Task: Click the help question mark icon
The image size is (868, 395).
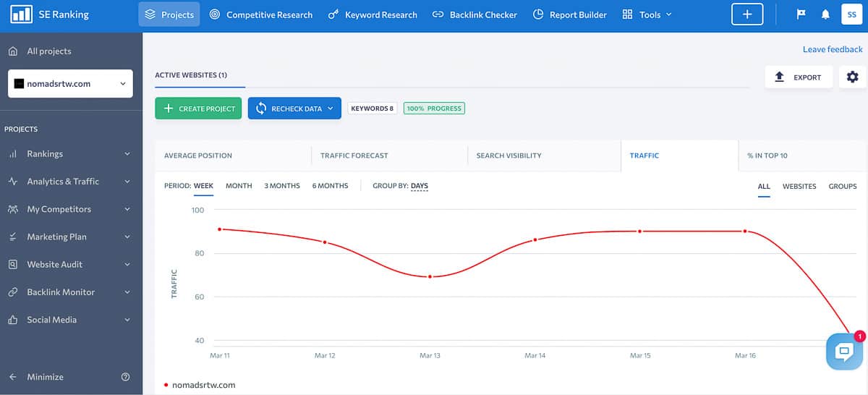Action: tap(126, 377)
